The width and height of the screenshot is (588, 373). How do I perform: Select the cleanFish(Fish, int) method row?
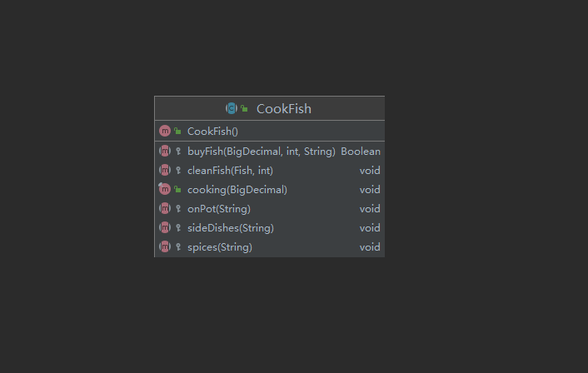[x=230, y=171]
